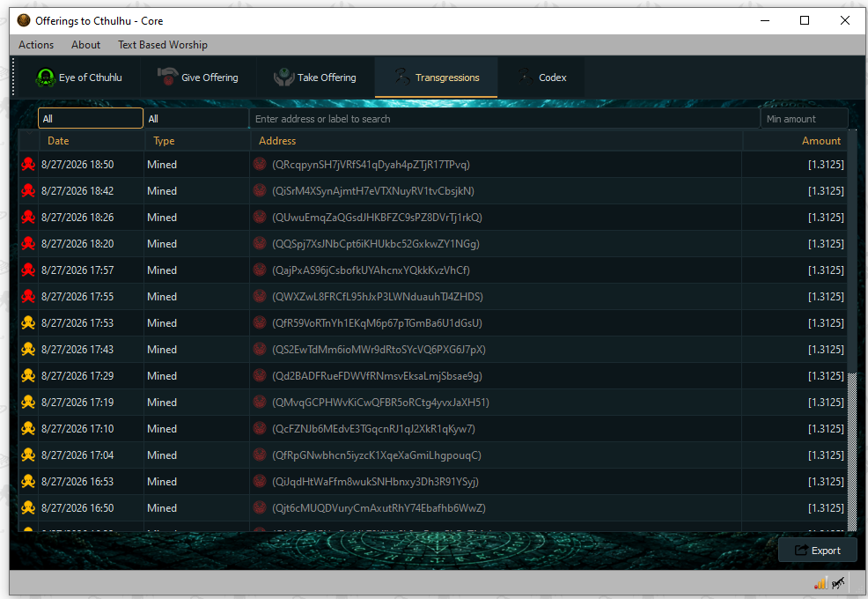The height and width of the screenshot is (599, 868).
Task: Open the Actions menu
Action: click(x=36, y=45)
